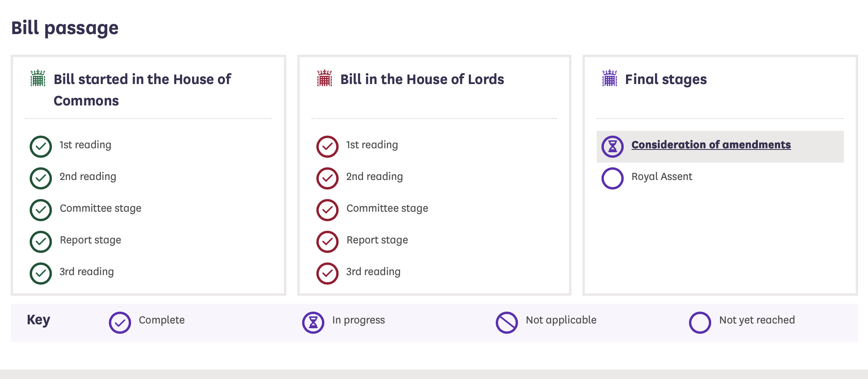Click the empty circle icon beside Royal Assent
The height and width of the screenshot is (379, 868).
click(x=613, y=178)
